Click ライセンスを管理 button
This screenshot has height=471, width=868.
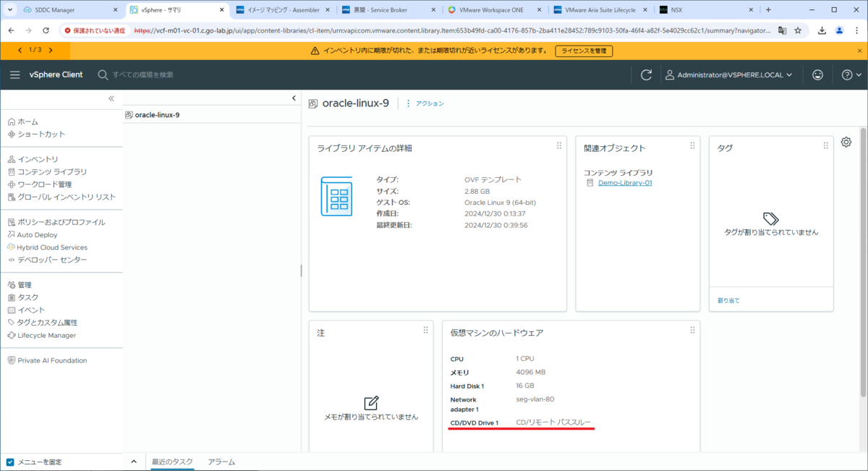click(x=584, y=51)
